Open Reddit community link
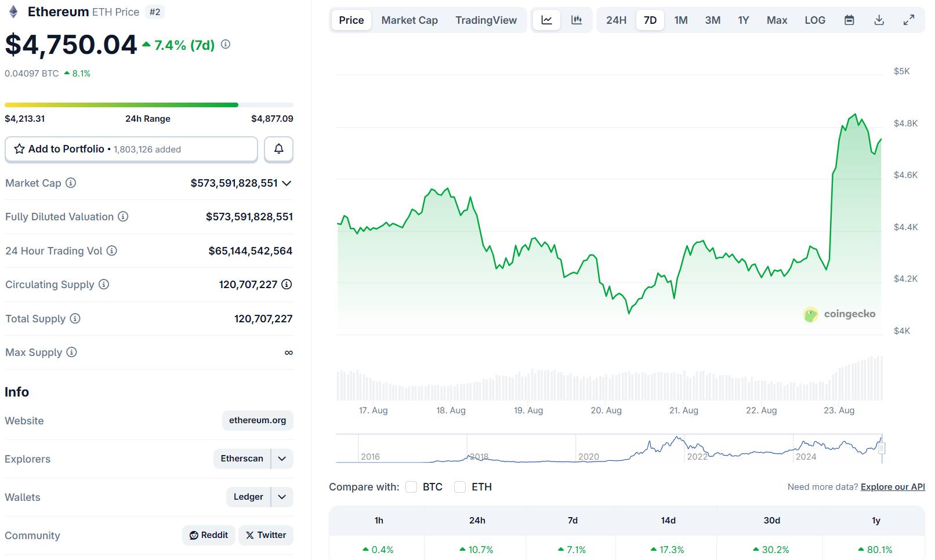 coord(209,535)
